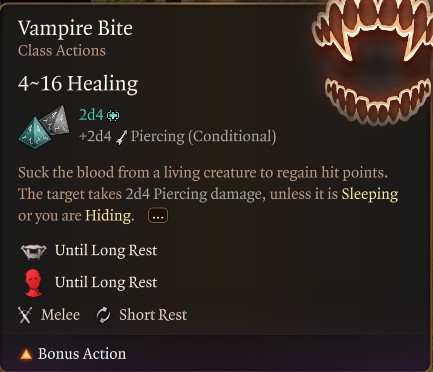Click the orange Bonus Action triangle icon

tap(26, 354)
